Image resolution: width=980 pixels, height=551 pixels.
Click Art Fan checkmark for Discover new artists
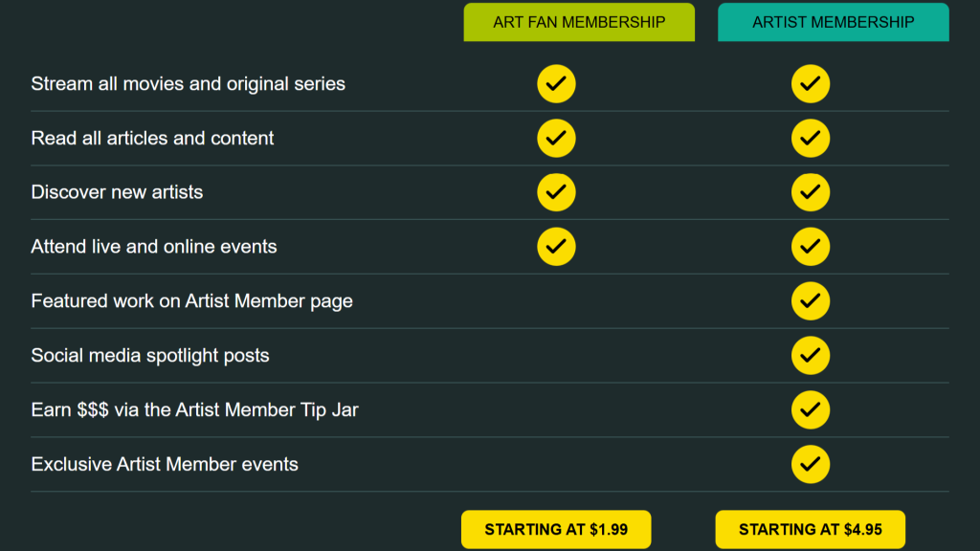click(556, 192)
